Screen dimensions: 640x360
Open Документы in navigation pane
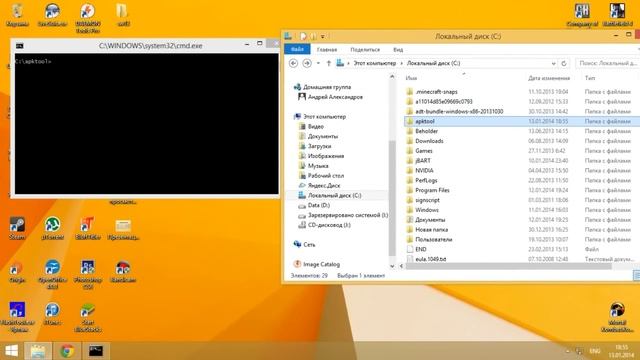(318, 136)
